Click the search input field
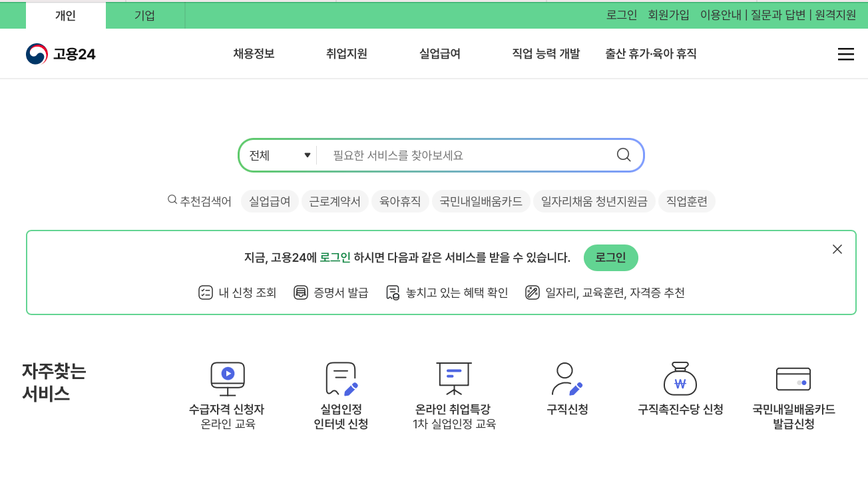 click(466, 155)
